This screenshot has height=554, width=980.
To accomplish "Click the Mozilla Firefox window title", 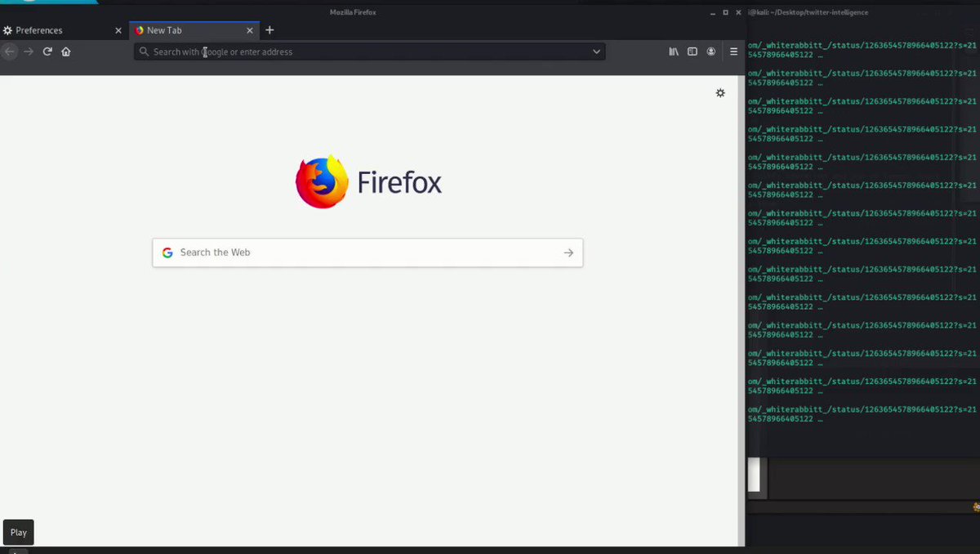I will [353, 12].
